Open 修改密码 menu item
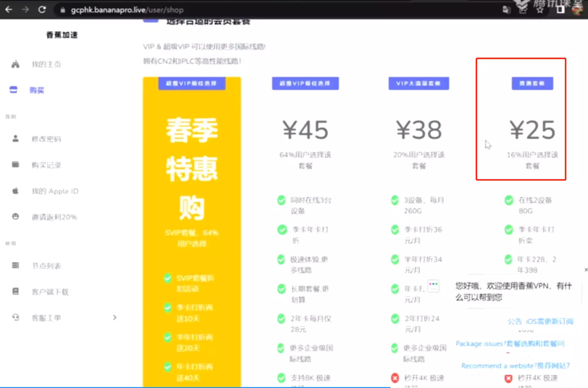This screenshot has width=588, height=388. 46,139
